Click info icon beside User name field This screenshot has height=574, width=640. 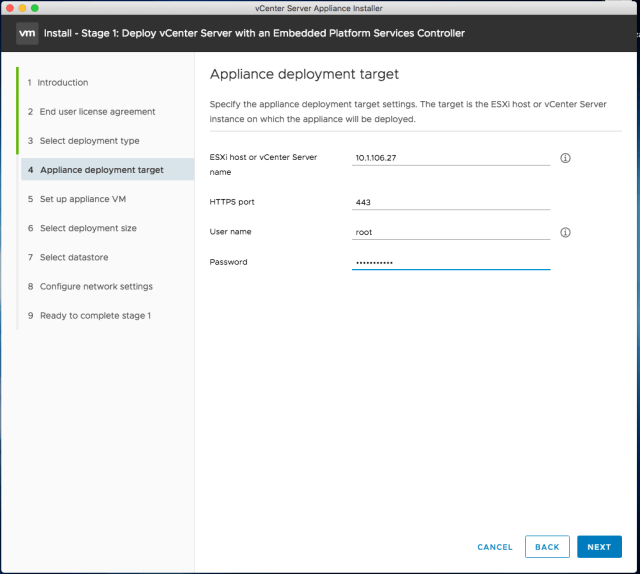click(x=565, y=232)
